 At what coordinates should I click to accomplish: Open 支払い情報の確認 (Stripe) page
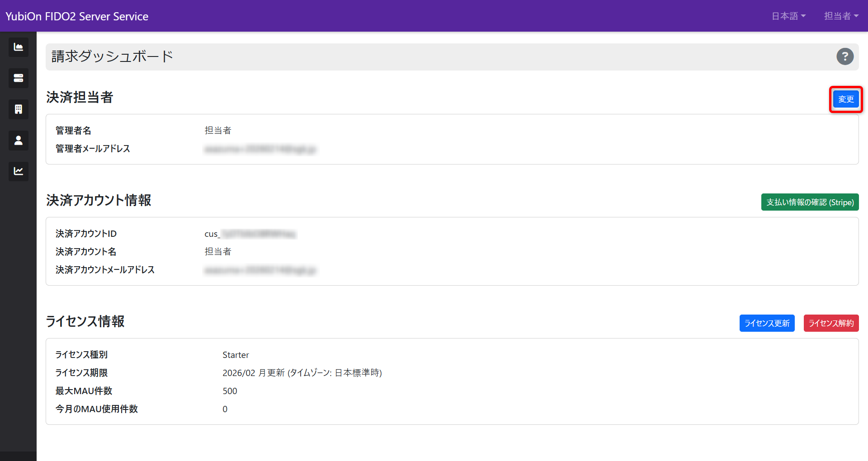[x=809, y=202]
